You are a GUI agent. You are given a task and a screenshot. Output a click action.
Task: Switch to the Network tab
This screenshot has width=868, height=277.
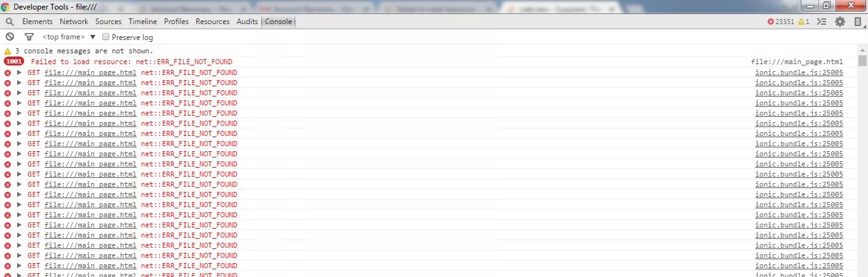pos(74,22)
